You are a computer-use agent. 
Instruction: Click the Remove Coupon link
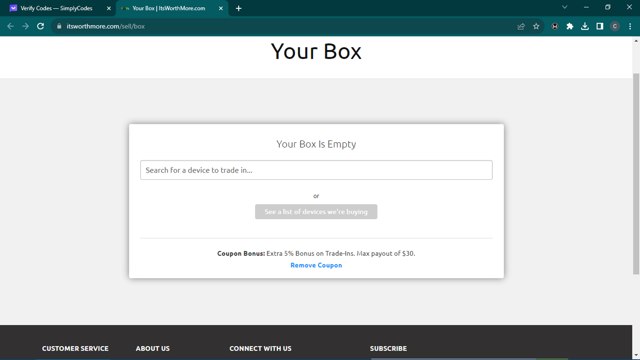coord(316,265)
